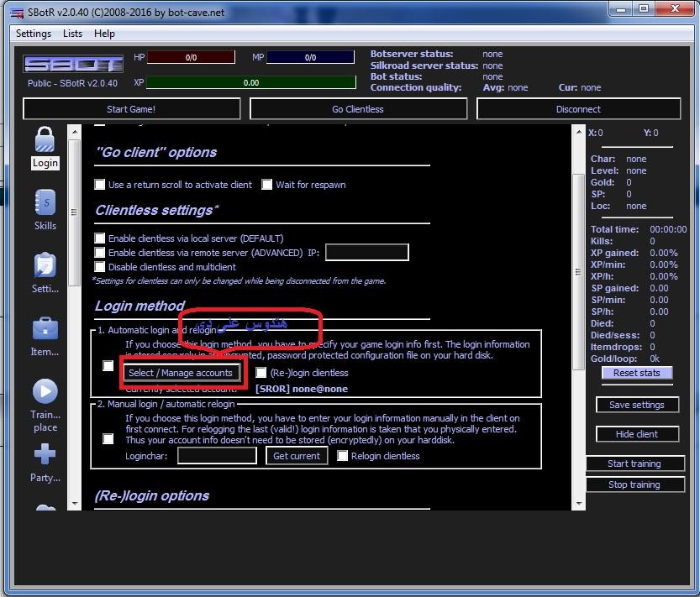Tick Disable clientless and multiclient
Screen dimensions: 700x597
(99, 267)
